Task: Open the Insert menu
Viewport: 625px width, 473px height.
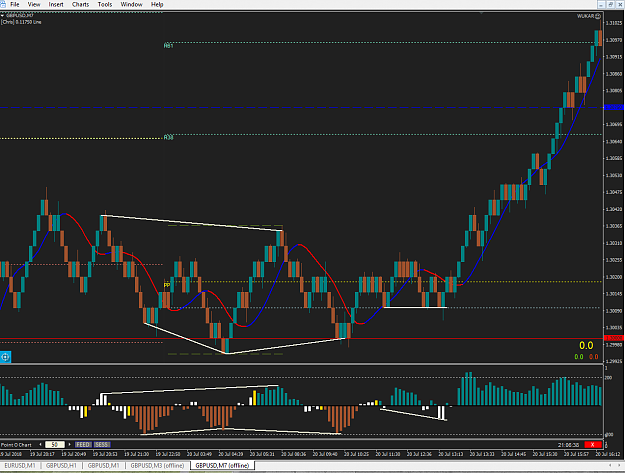Action: 56,4
